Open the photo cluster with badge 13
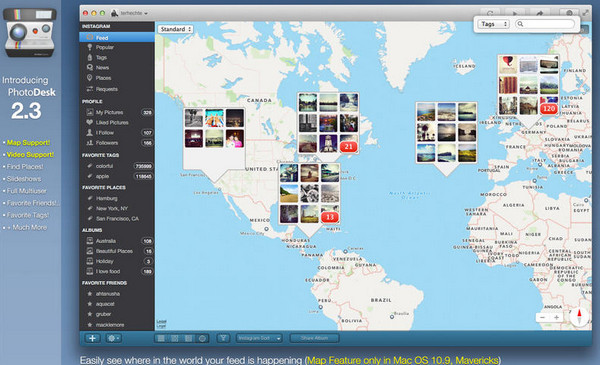 (309, 194)
